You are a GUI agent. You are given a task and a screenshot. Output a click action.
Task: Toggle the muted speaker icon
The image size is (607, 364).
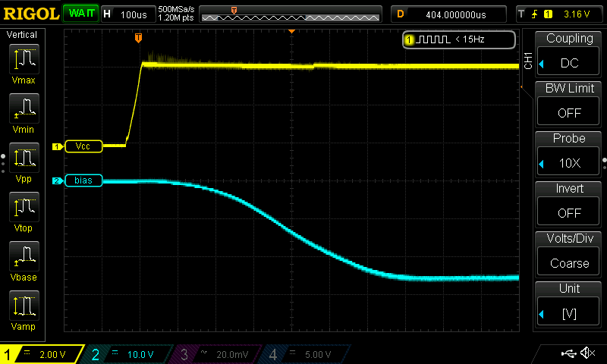coord(587,353)
